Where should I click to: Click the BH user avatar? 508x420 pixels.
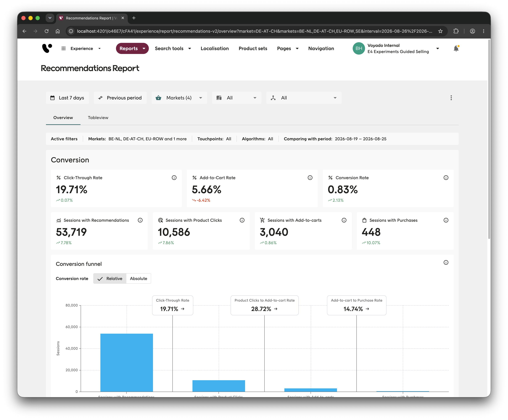tap(359, 48)
